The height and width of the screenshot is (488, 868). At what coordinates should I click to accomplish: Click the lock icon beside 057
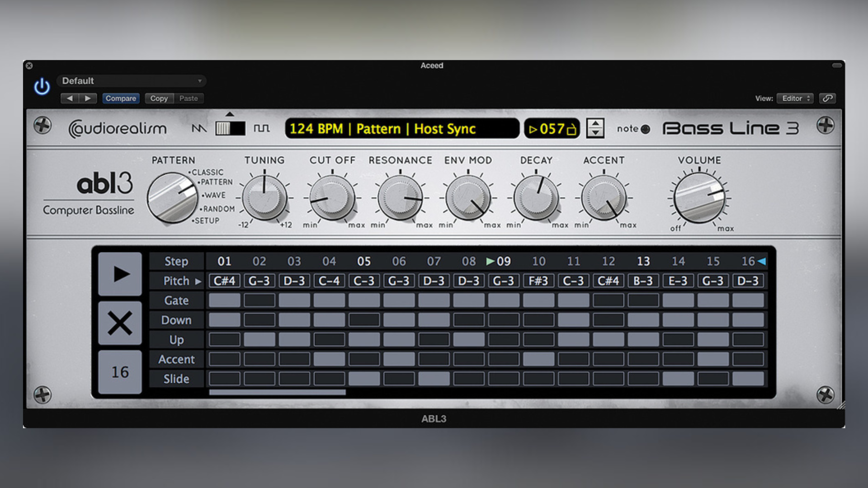571,130
